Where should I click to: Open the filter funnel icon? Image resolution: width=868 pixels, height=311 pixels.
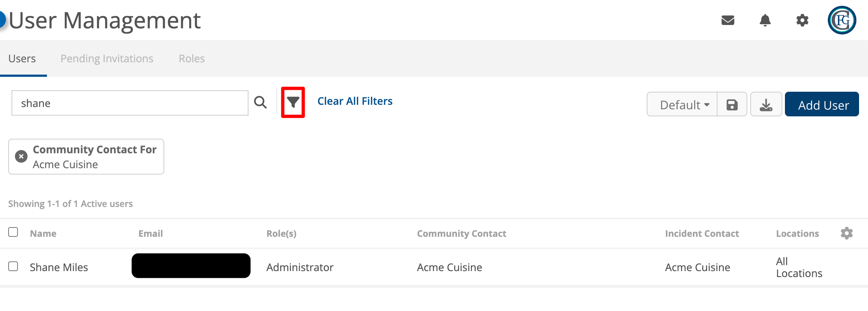293,102
